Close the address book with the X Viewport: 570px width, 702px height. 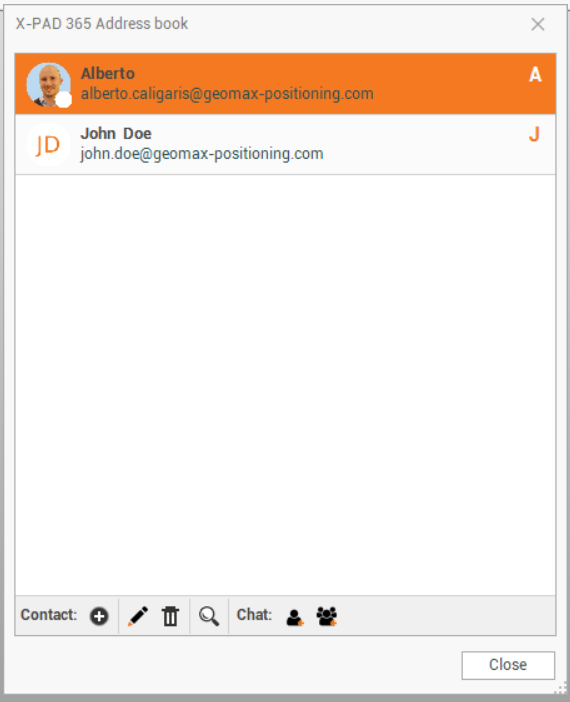(x=538, y=24)
